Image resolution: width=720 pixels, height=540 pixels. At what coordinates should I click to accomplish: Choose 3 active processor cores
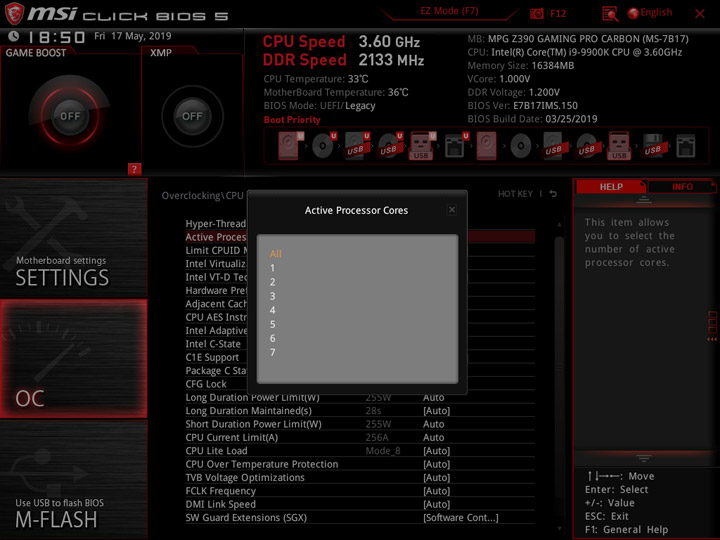tap(272, 296)
